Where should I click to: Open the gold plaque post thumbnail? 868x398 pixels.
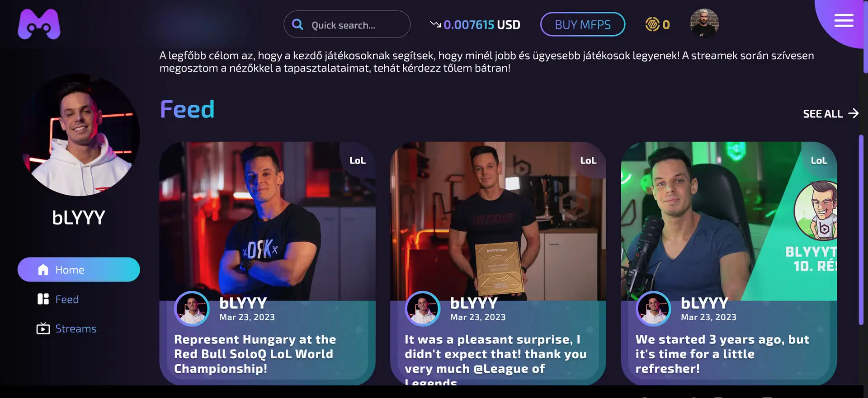coord(498,221)
